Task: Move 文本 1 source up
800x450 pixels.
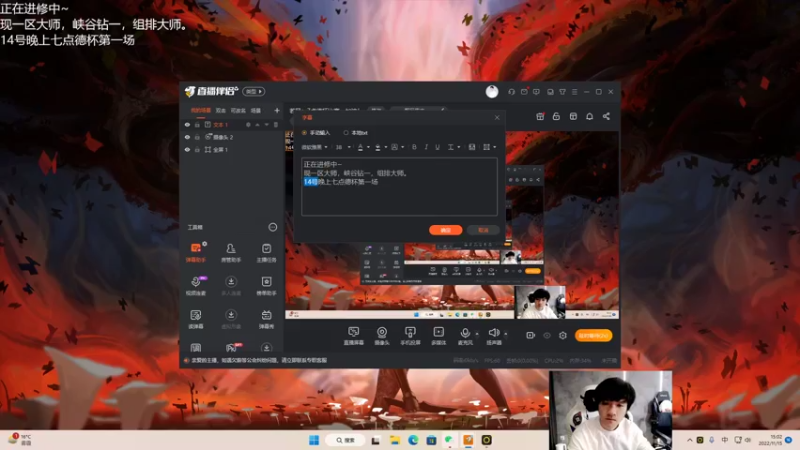Action: pyautogui.click(x=257, y=124)
